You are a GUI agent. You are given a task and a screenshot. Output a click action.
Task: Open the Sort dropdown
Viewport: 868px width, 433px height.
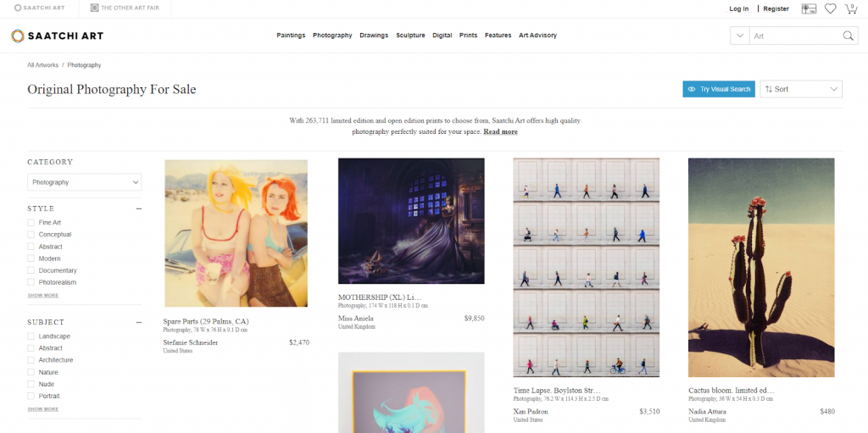[x=800, y=89]
